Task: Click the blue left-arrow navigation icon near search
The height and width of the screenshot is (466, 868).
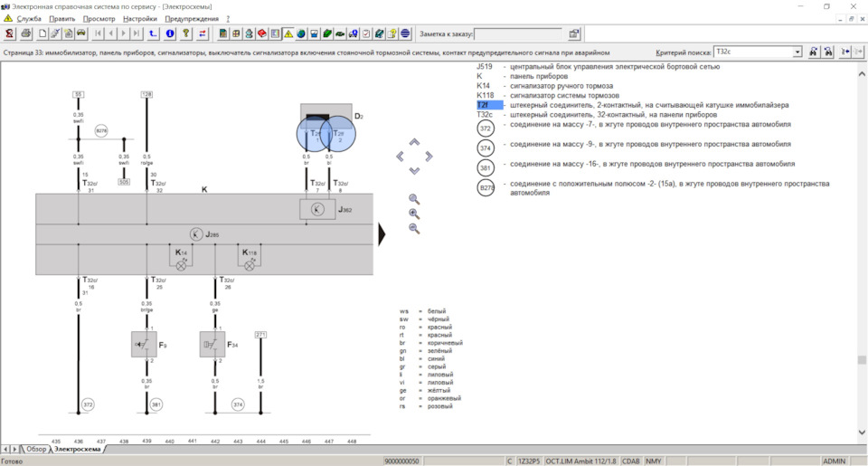Action: [x=845, y=52]
